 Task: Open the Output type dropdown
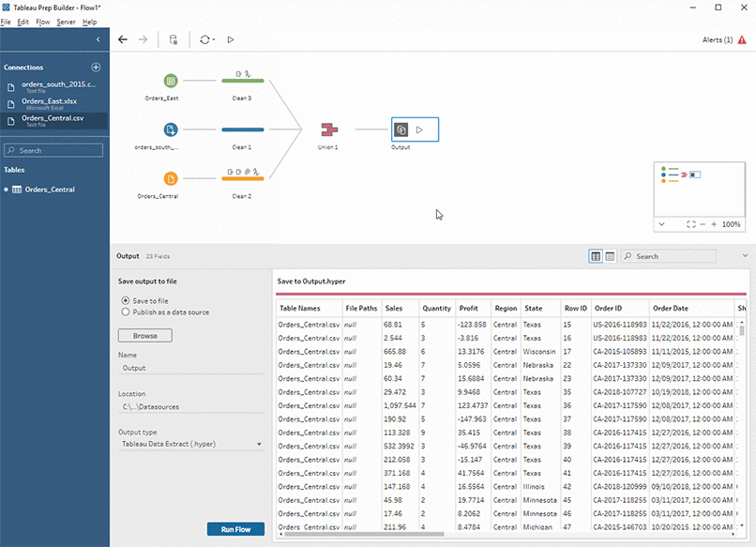click(191, 444)
